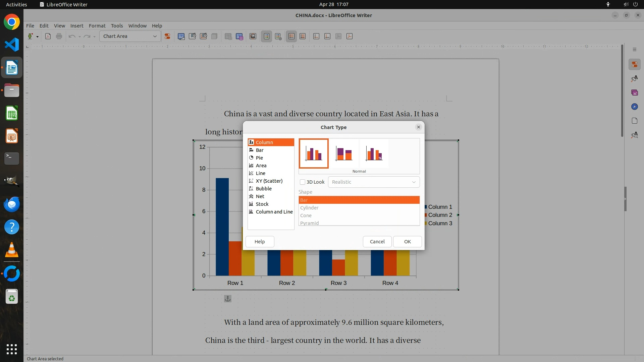Click the Format Selection toolbar icon
The image size is (644, 362).
167,36
